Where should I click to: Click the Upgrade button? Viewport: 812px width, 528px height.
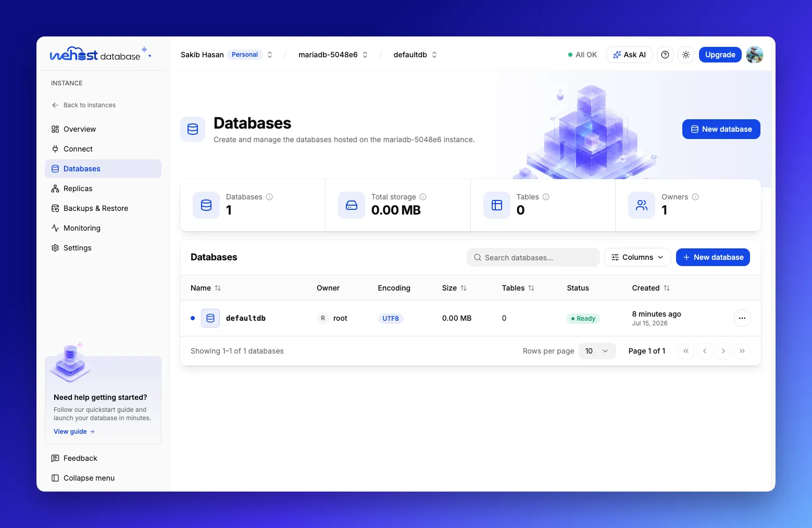(x=720, y=55)
